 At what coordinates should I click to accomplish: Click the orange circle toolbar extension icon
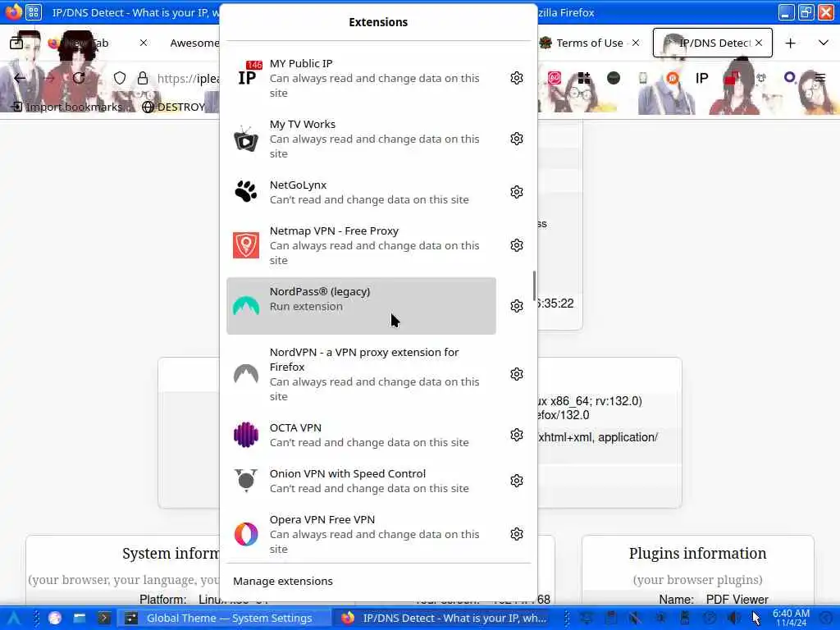(673, 78)
